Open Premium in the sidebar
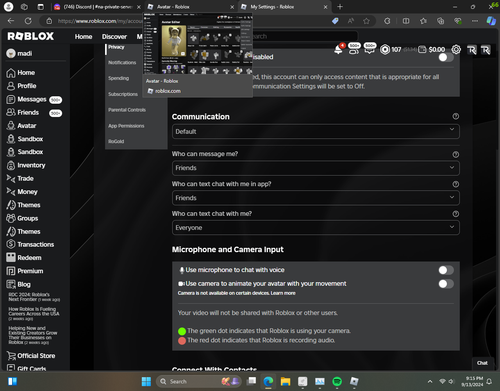The width and height of the screenshot is (500, 391). tap(25, 271)
